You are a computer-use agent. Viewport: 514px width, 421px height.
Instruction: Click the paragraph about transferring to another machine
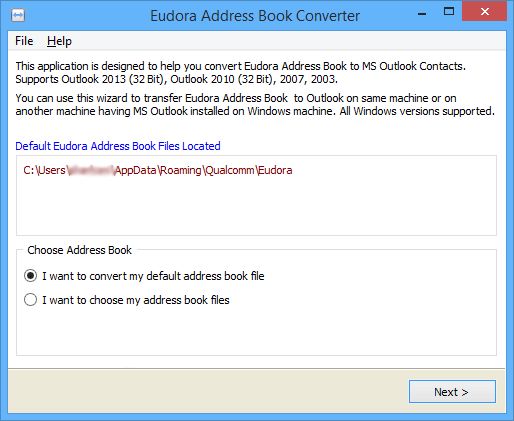point(255,105)
